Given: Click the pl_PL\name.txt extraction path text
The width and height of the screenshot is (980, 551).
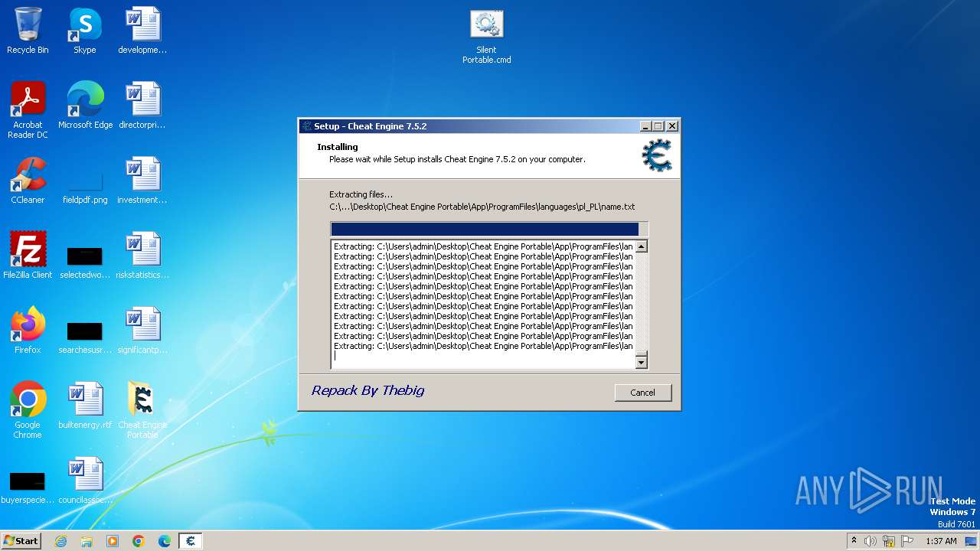Looking at the screenshot, I should (482, 207).
